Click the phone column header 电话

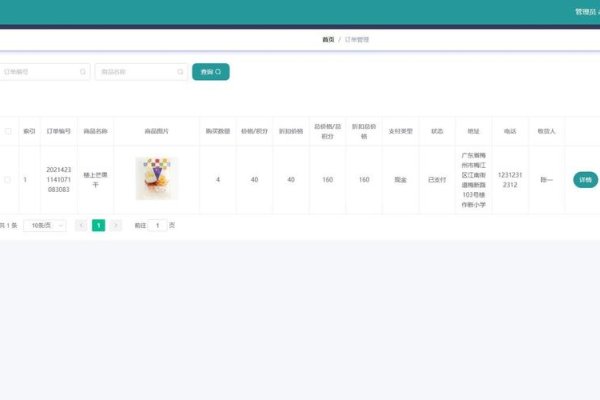point(510,131)
